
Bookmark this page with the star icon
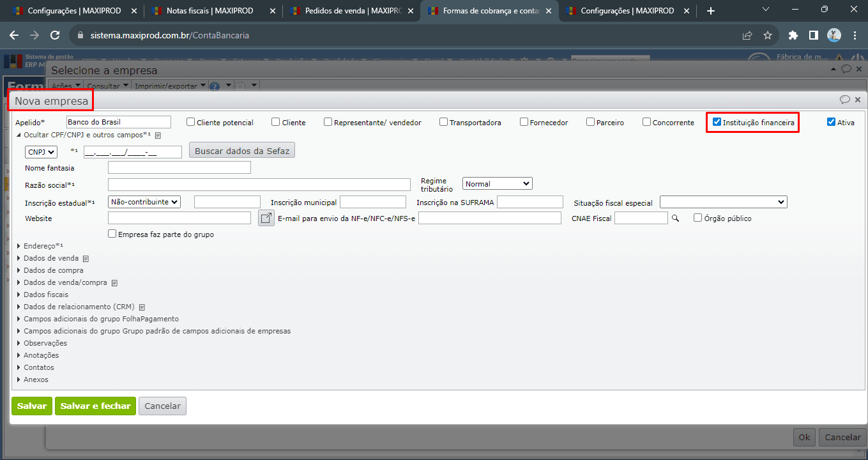(x=768, y=36)
